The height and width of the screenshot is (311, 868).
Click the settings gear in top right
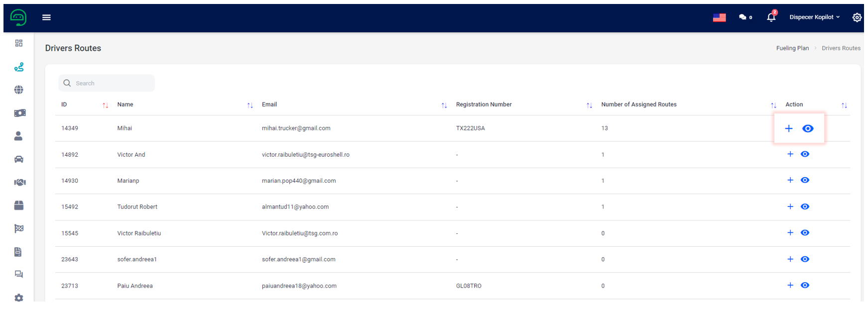857,17
